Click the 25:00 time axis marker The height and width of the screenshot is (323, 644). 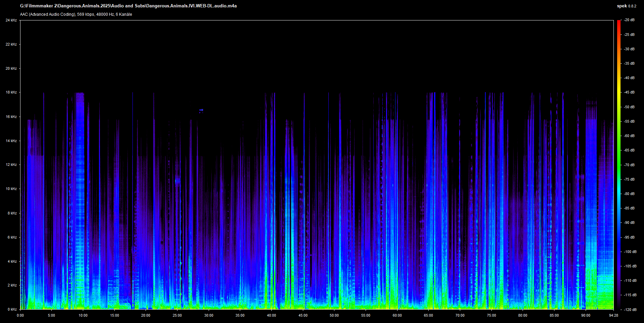pos(177,315)
